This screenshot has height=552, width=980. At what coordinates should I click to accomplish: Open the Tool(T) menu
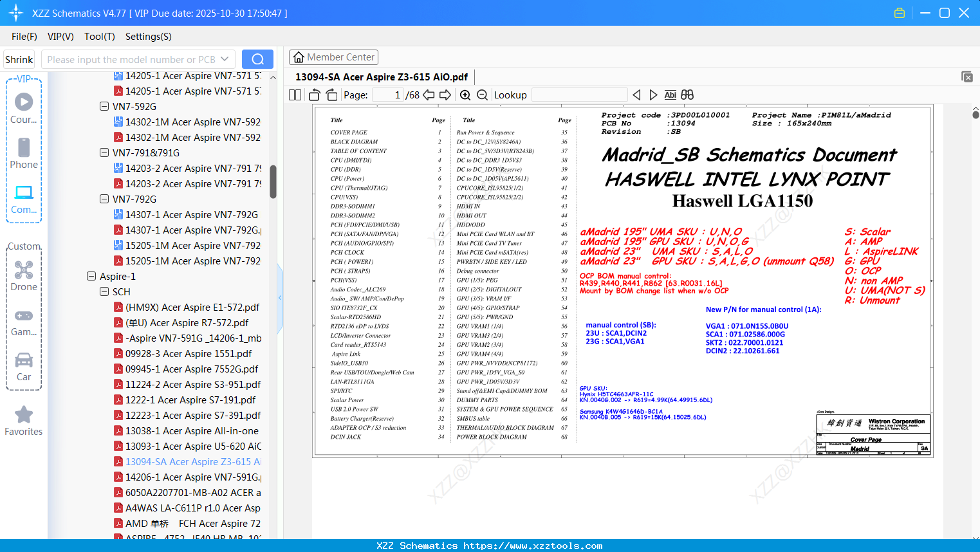100,37
